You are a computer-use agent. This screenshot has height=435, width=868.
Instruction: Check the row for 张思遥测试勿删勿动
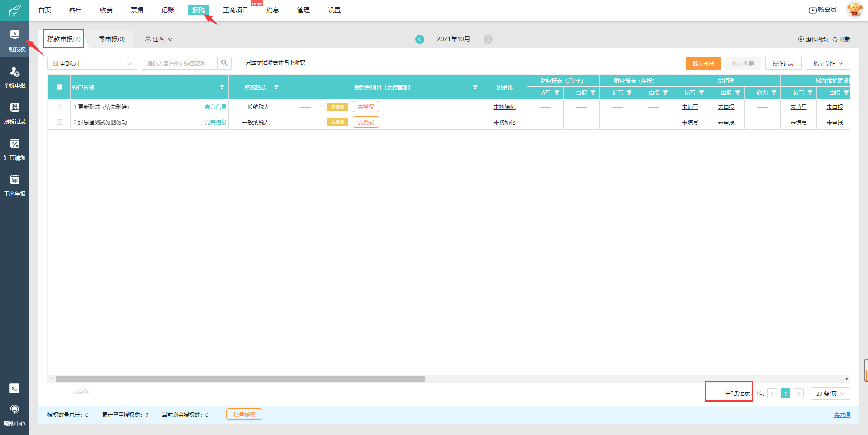(x=59, y=122)
